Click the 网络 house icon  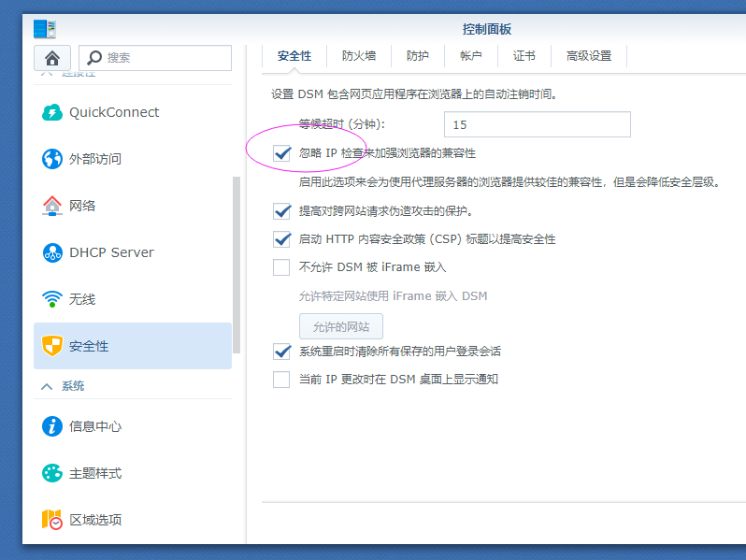pyautogui.click(x=52, y=206)
